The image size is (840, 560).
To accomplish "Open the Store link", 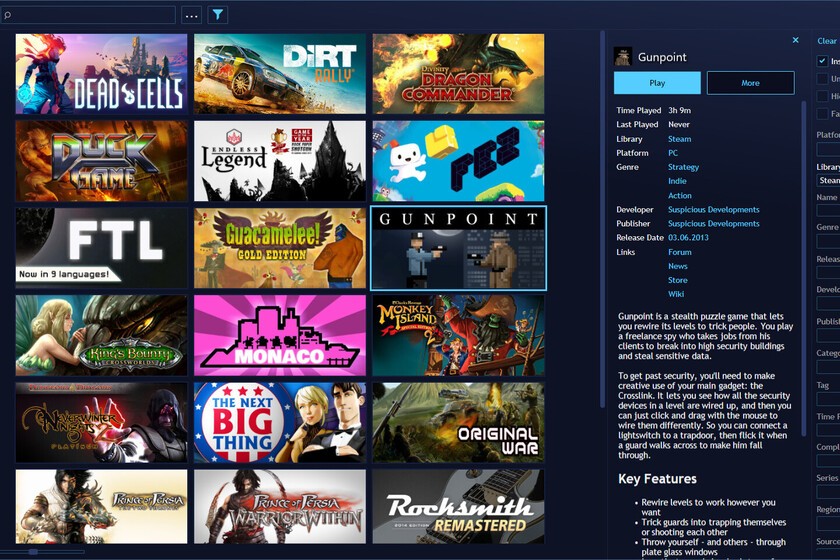I will [x=678, y=280].
